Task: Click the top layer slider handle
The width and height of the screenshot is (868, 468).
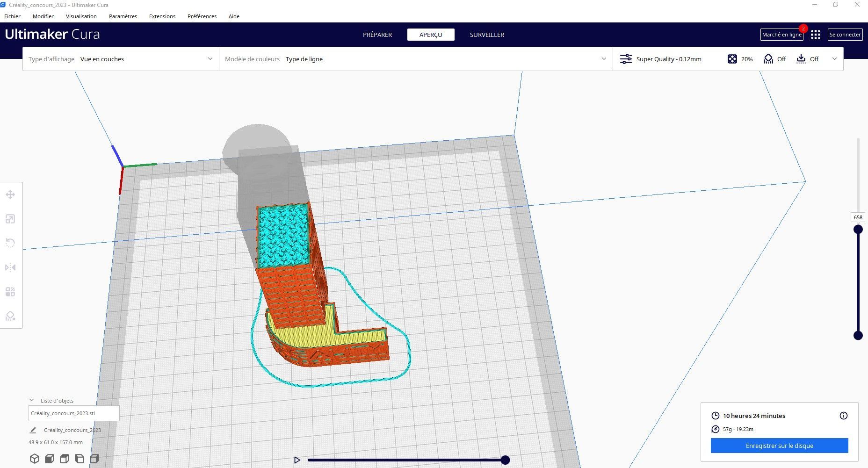Action: tap(858, 229)
